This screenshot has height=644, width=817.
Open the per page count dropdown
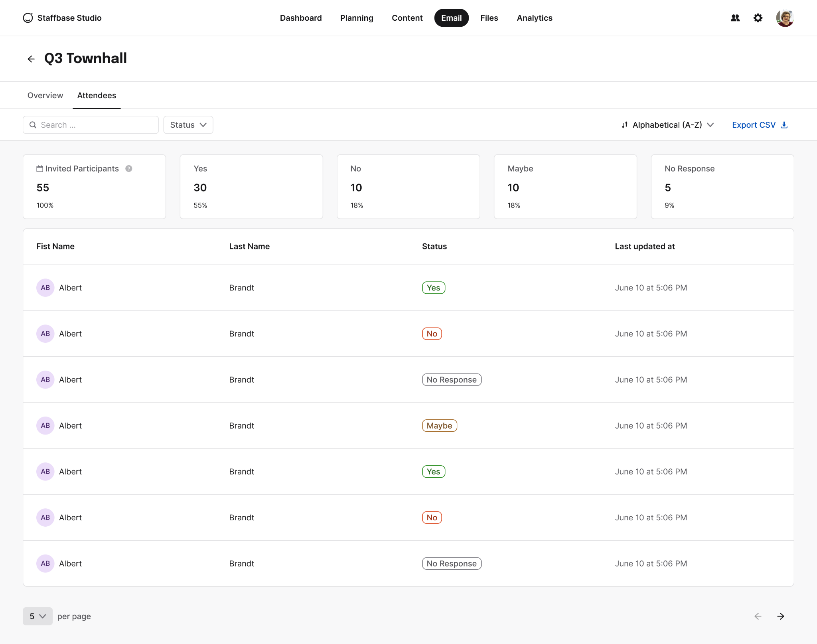pos(37,616)
